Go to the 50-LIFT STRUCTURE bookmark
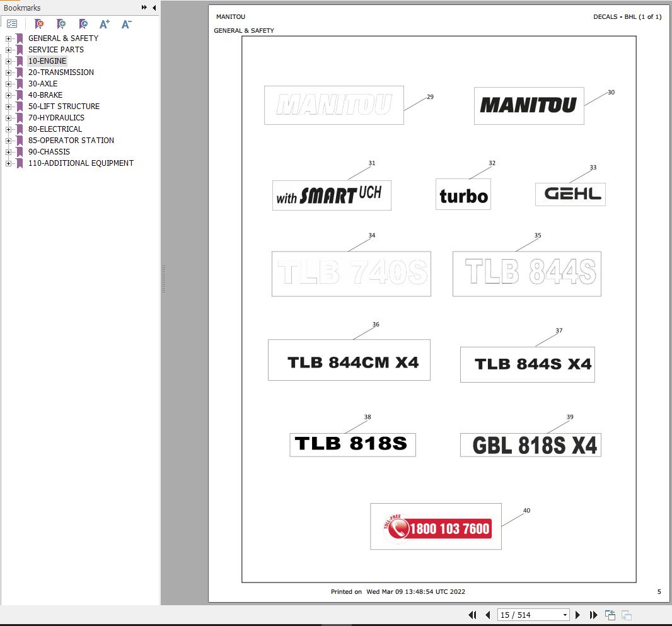The height and width of the screenshot is (626, 672). (64, 107)
